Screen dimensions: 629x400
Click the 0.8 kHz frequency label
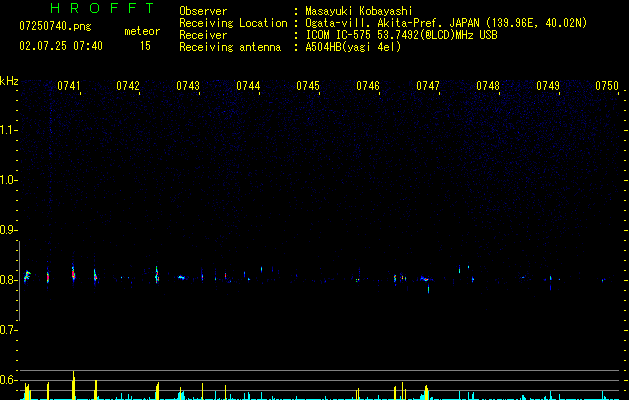click(x=8, y=280)
